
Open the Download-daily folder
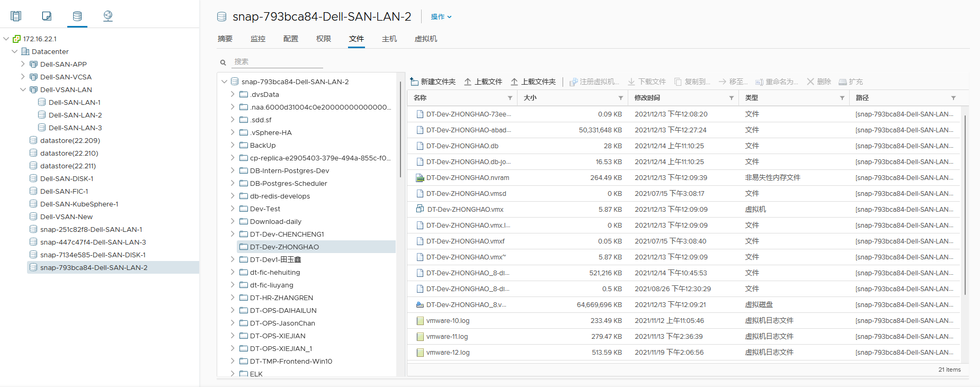[x=275, y=221]
